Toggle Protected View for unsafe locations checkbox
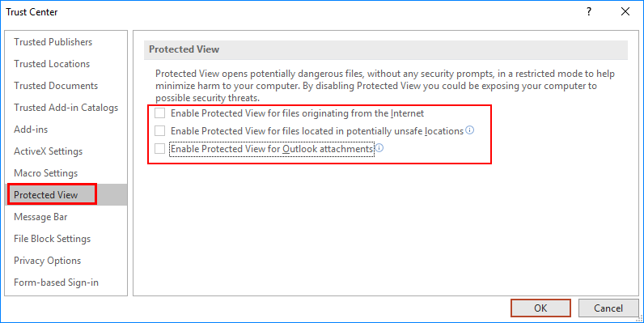 point(159,130)
